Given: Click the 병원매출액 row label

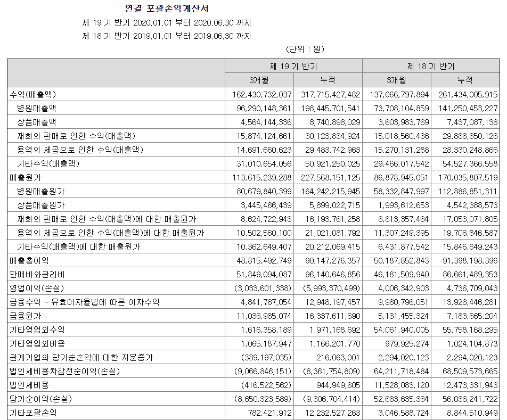Looking at the screenshot, I should coord(37,108).
